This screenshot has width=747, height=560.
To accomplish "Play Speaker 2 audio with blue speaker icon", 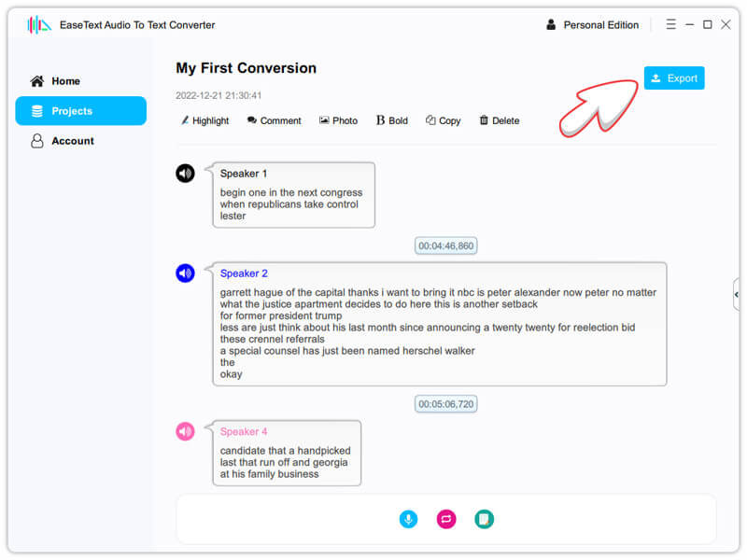I will pyautogui.click(x=185, y=273).
